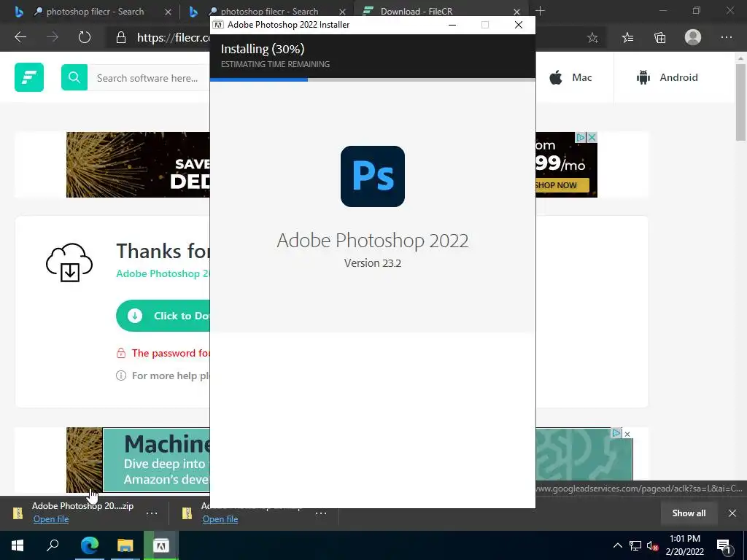This screenshot has height=560, width=747.
Task: Open File Explorer from taskbar
Action: [125, 545]
